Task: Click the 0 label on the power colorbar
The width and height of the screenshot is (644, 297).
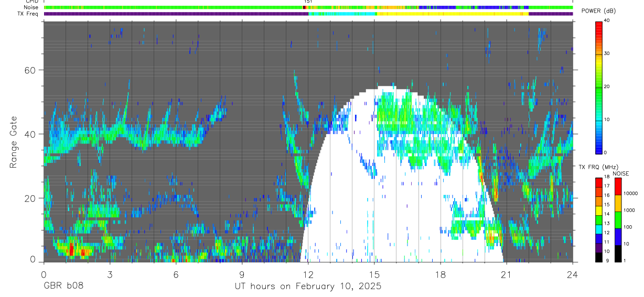Action: tap(606, 152)
